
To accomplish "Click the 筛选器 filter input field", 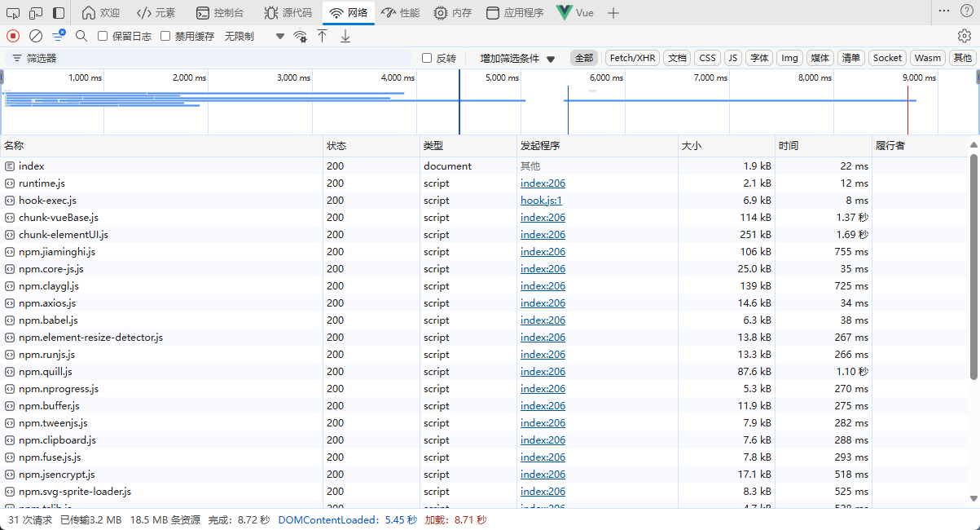I will tap(208, 59).
